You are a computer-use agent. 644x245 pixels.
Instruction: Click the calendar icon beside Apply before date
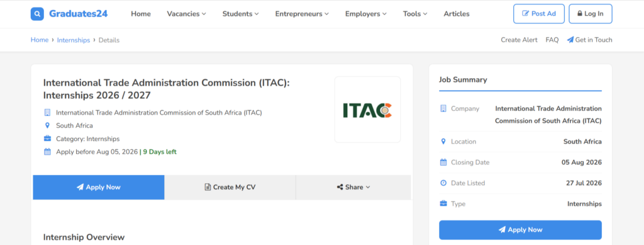tap(47, 152)
